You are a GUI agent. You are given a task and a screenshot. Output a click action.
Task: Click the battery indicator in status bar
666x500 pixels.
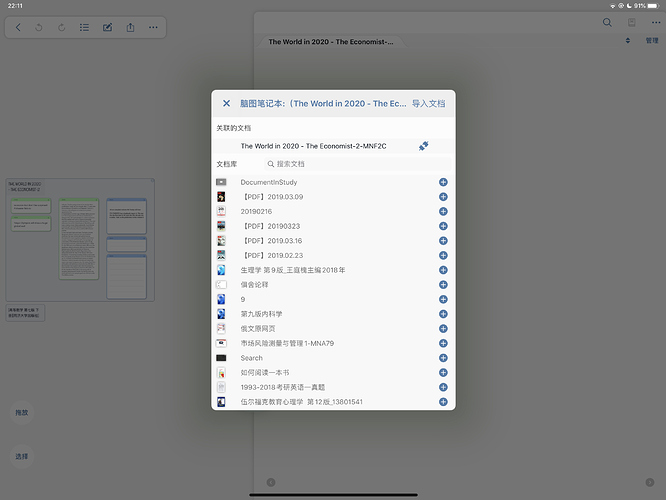[x=654, y=6]
